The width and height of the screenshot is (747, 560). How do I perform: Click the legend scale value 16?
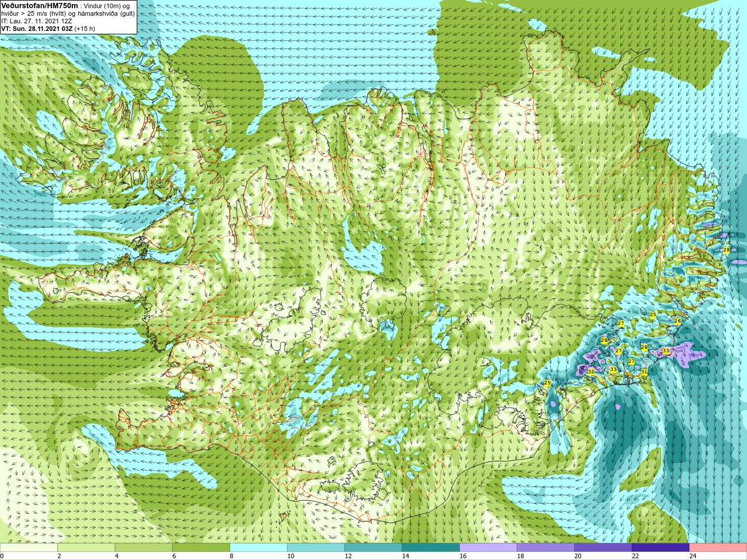tap(463, 556)
